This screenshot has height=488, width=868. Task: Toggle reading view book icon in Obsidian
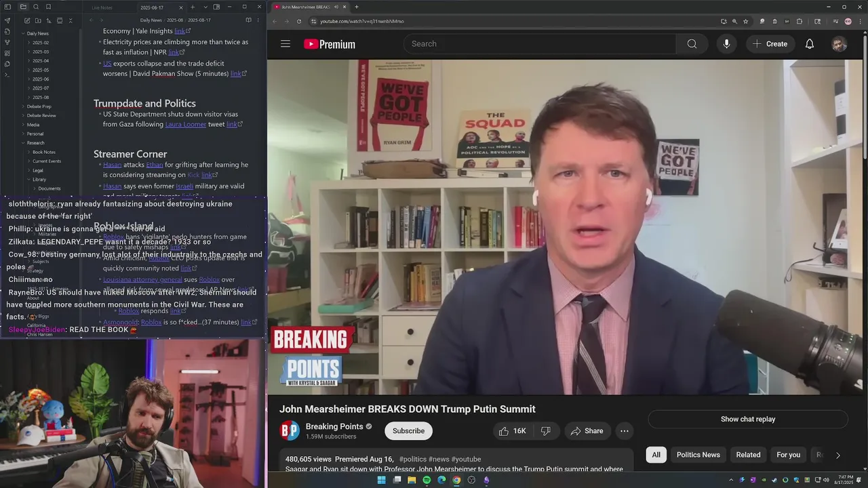pos(248,20)
